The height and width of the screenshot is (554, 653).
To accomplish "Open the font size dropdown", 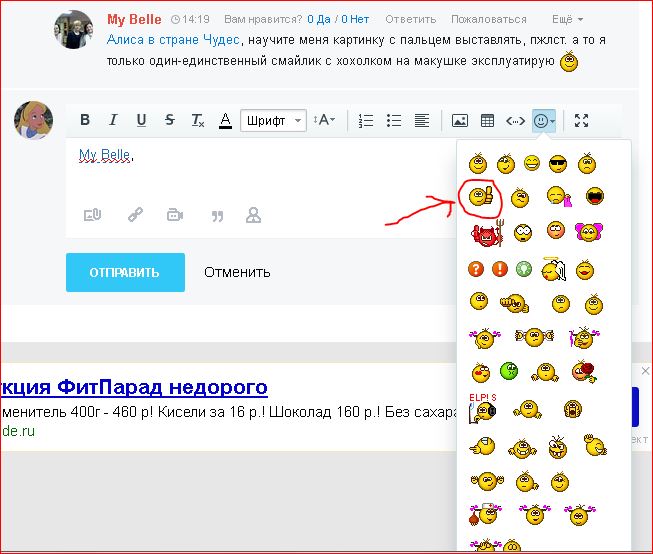I will 325,120.
